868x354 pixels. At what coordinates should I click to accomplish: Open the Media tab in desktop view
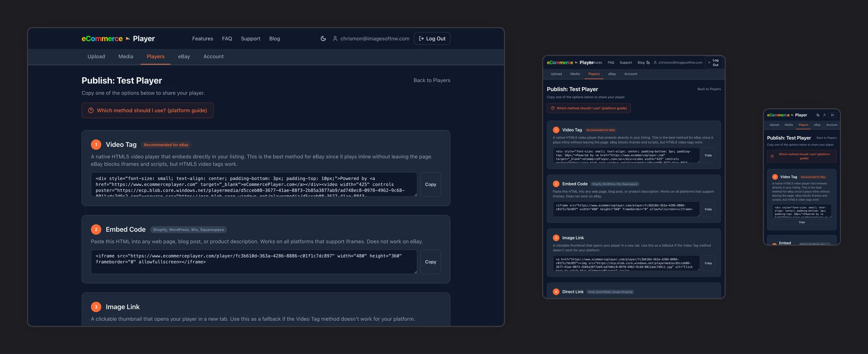click(x=126, y=57)
